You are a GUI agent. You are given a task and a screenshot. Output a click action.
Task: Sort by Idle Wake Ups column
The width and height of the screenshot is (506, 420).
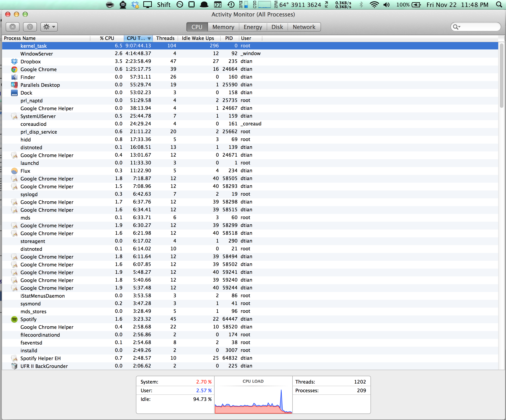(198, 38)
